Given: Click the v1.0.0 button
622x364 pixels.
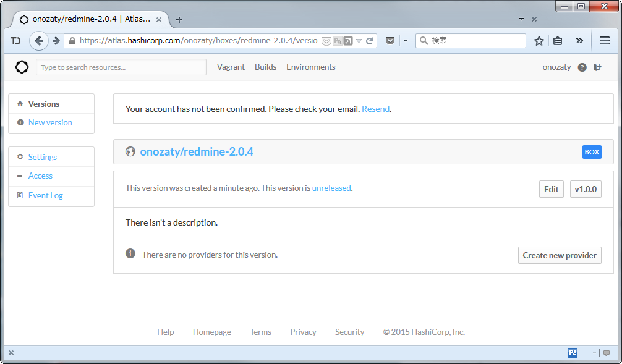Looking at the screenshot, I should click(x=586, y=189).
